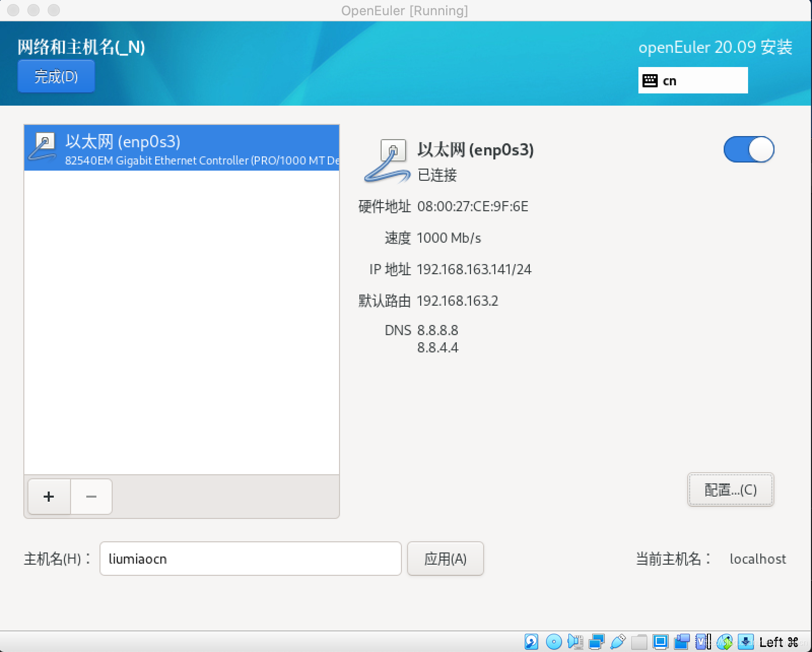Click the virtualization CPU status icon
Viewport: 812px width, 652px height.
coord(703,642)
